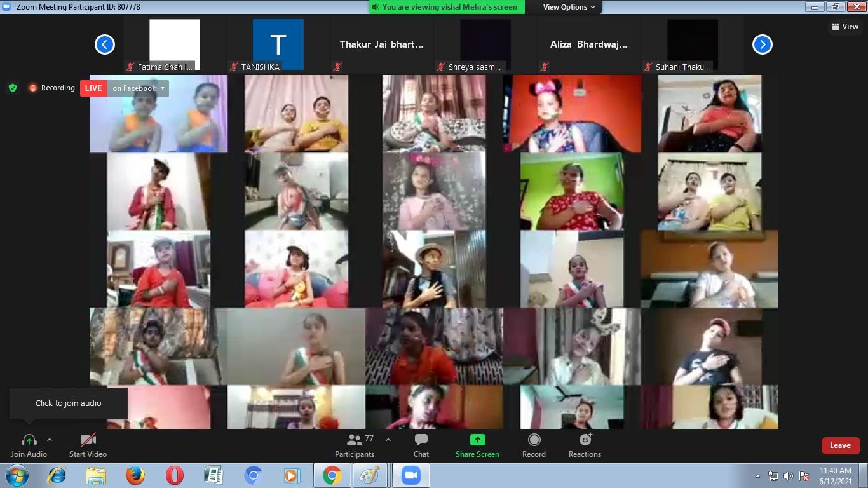Select the video with green wall background
Viewport: 868px width, 488px height.
[x=572, y=191]
